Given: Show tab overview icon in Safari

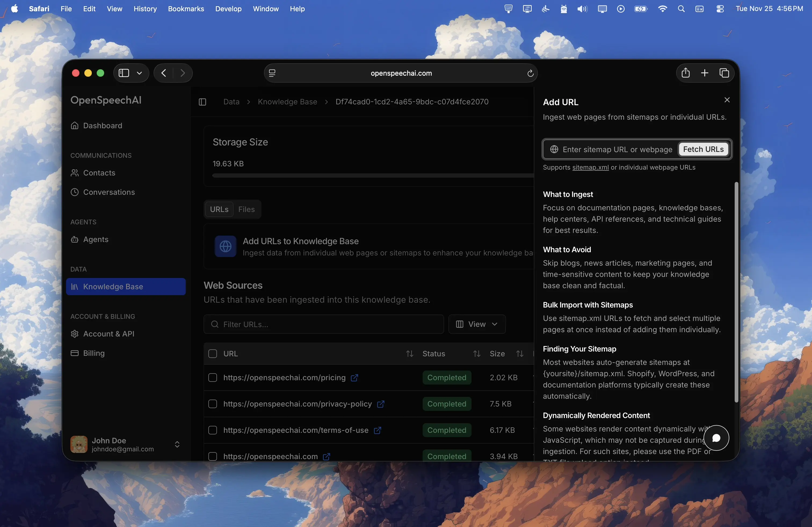Looking at the screenshot, I should click(724, 73).
